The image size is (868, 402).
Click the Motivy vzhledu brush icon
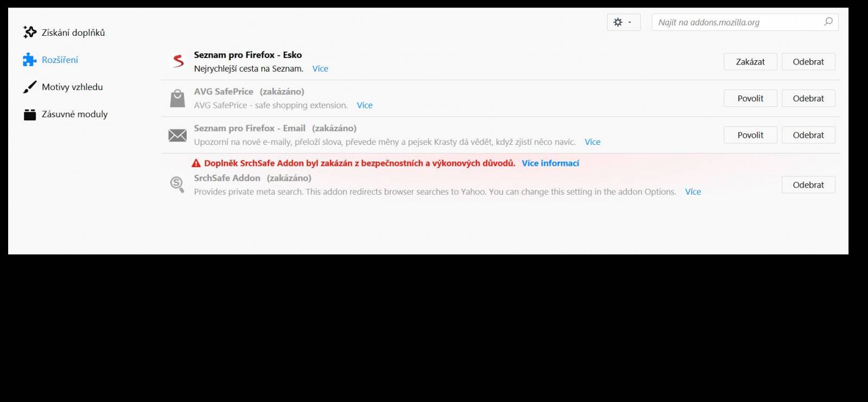pyautogui.click(x=30, y=87)
